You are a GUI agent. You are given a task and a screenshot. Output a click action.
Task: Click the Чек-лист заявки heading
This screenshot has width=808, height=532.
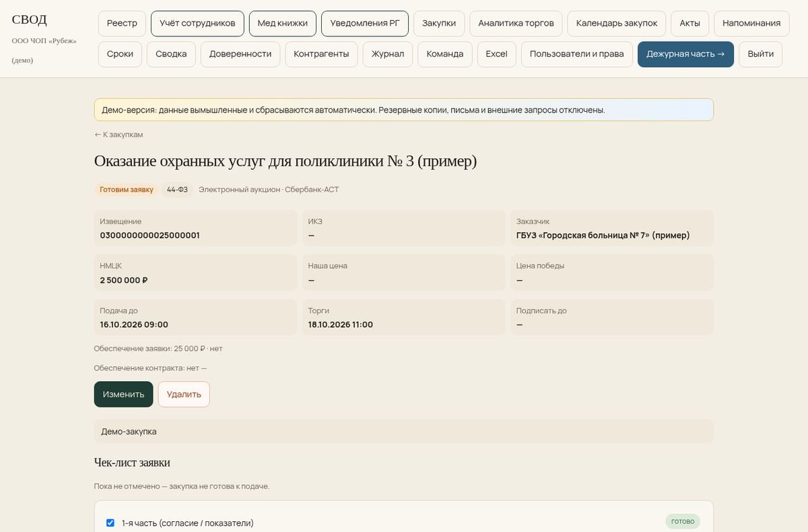(x=132, y=463)
